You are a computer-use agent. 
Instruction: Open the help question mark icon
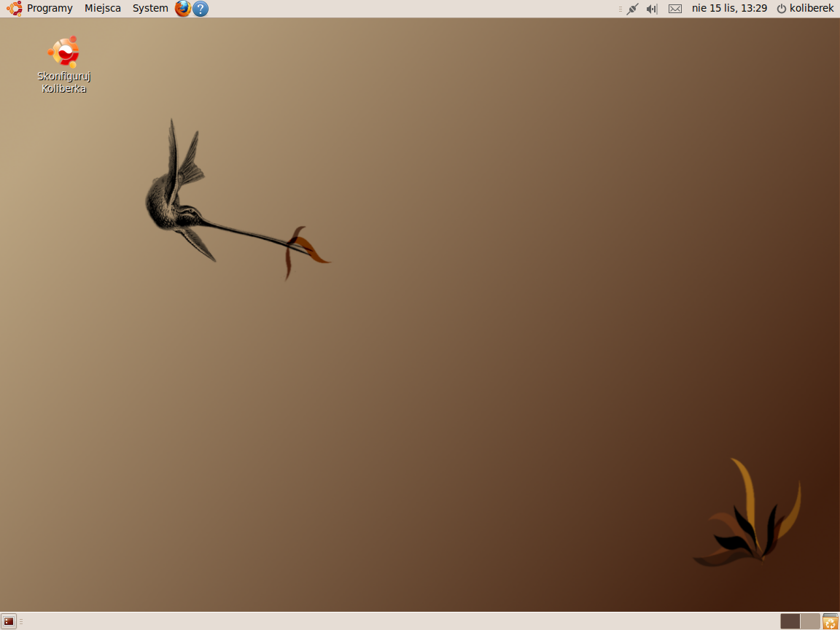click(x=201, y=9)
